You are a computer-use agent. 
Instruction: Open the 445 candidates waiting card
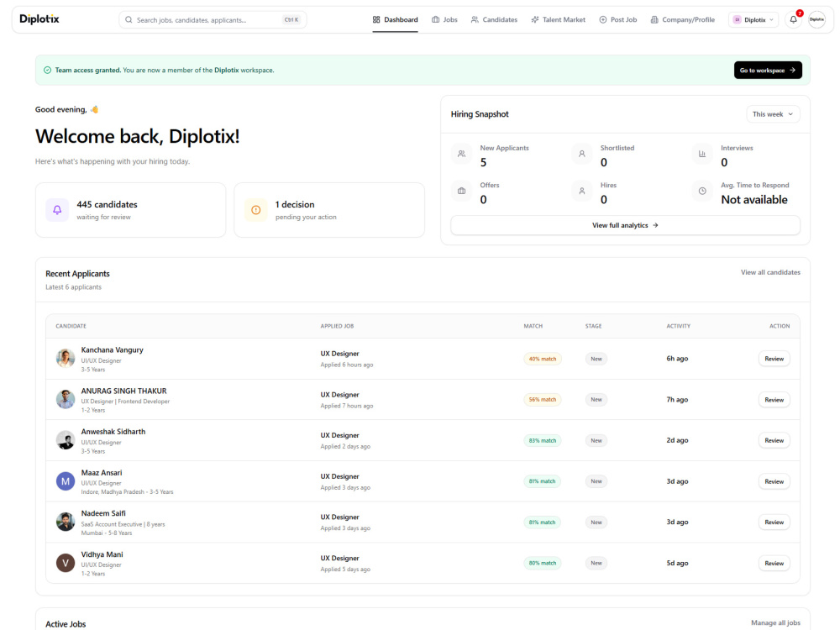[x=131, y=210]
